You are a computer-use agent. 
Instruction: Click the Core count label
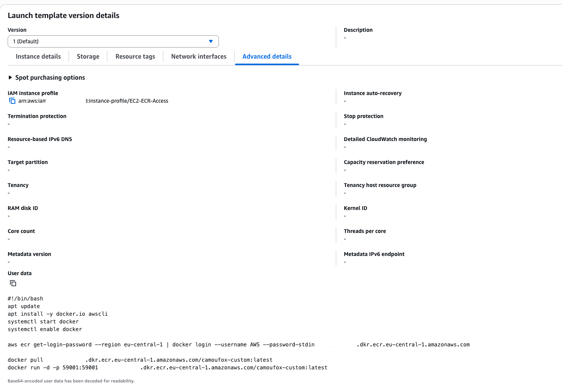[x=21, y=231]
